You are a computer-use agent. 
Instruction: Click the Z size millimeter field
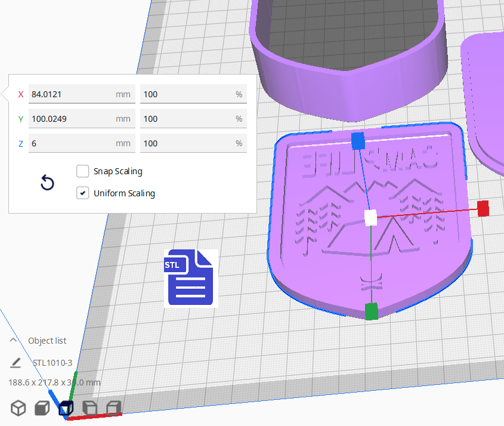click(72, 143)
